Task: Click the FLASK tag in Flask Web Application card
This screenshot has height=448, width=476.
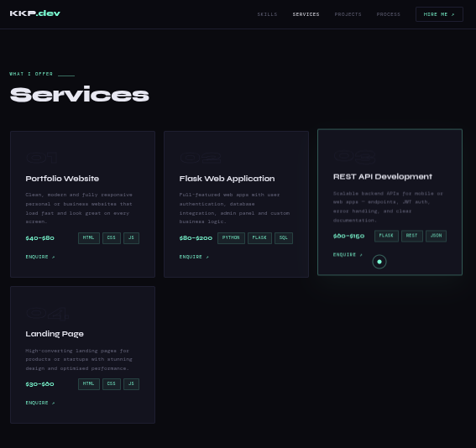Action: 259,238
